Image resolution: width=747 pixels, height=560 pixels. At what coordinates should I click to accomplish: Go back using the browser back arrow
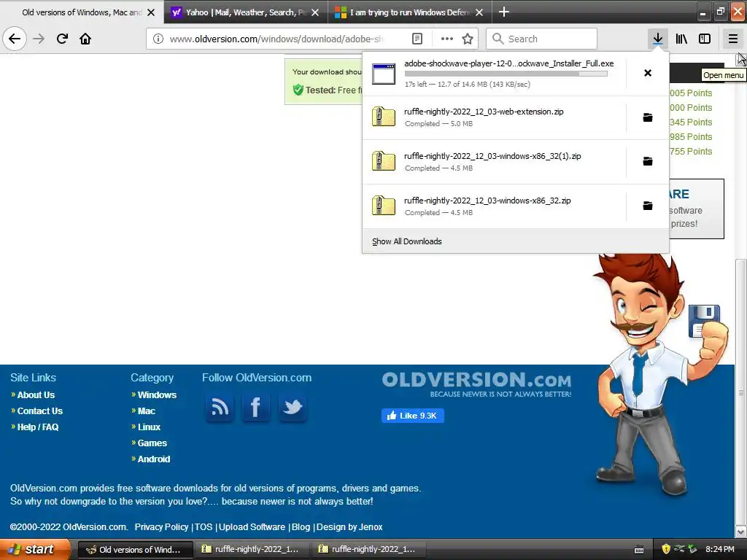15,39
